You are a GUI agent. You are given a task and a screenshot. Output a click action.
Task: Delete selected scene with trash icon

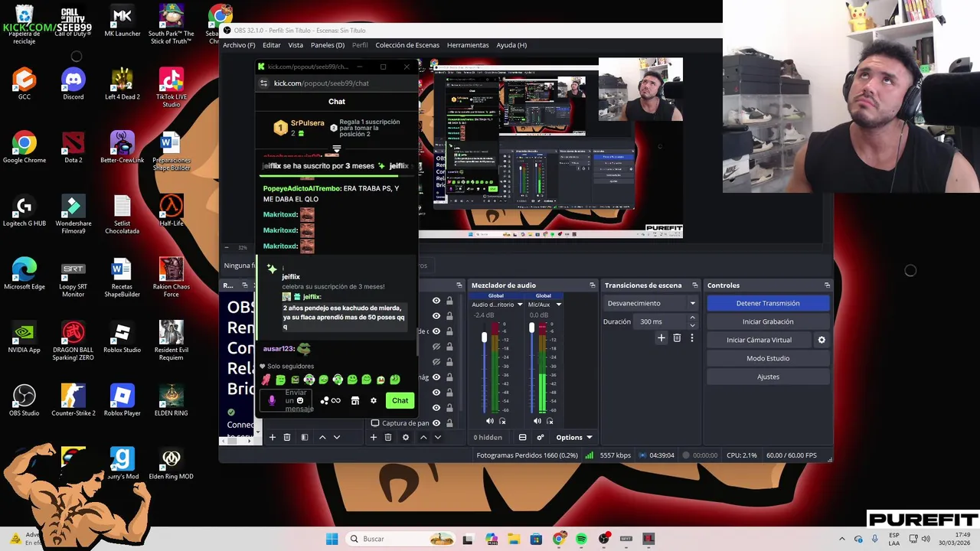coord(287,437)
